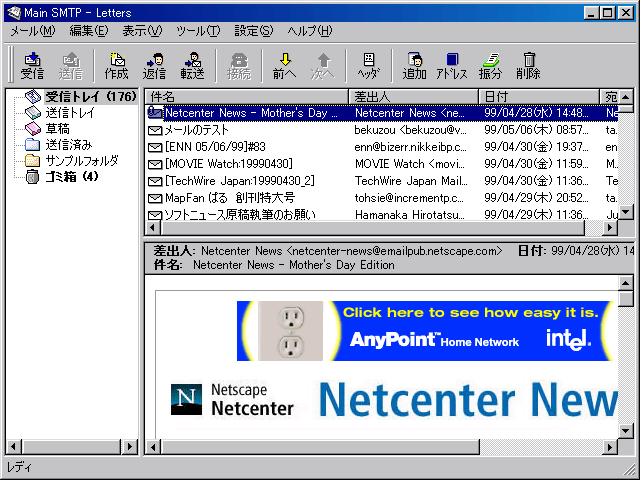Click envelope icon of MapFan message
Image resolution: width=640 pixels, height=480 pixels.
pos(155,198)
